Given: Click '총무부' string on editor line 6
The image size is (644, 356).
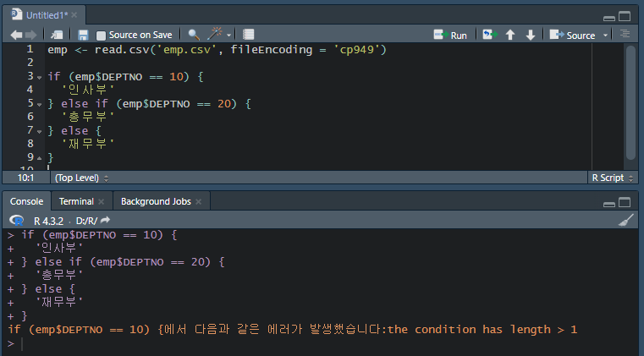Looking at the screenshot, I should [x=88, y=117].
